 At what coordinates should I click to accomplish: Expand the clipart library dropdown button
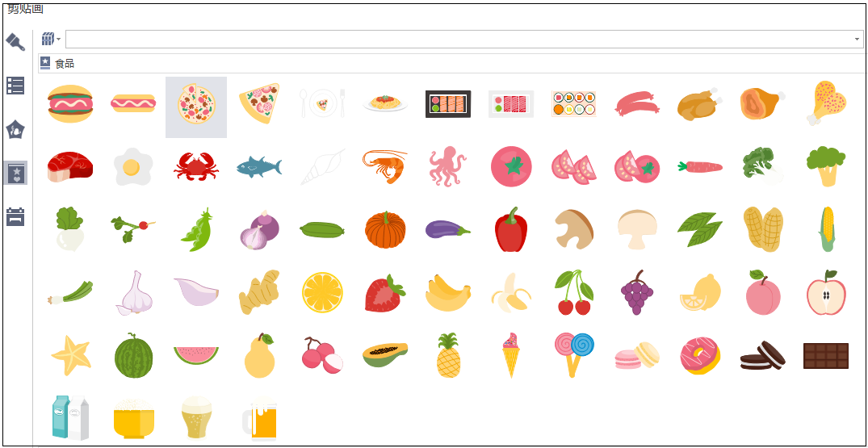coord(51,40)
